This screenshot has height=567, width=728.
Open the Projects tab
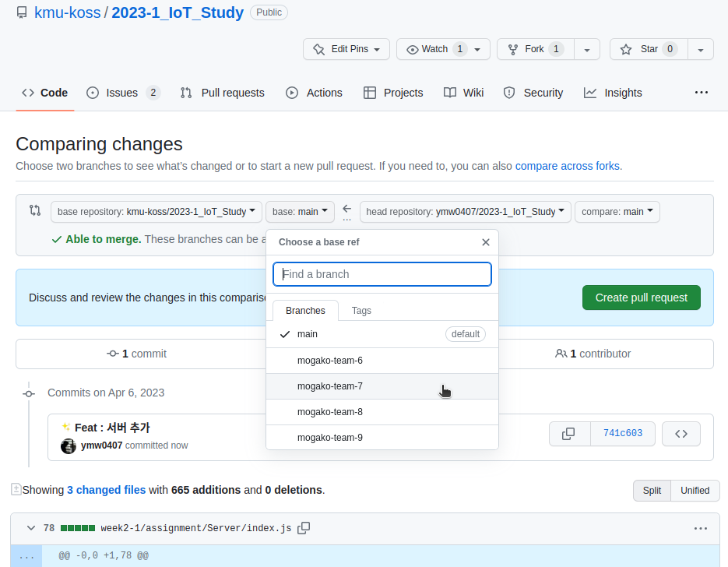coord(393,93)
